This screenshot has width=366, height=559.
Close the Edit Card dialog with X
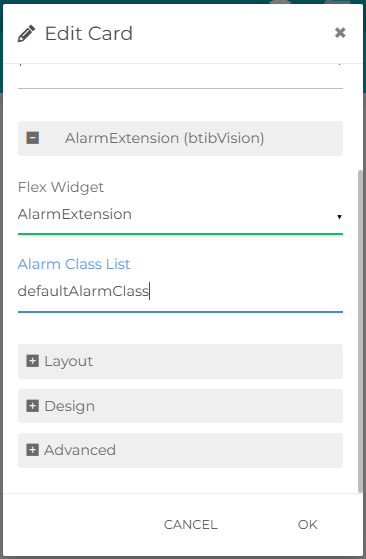(340, 33)
